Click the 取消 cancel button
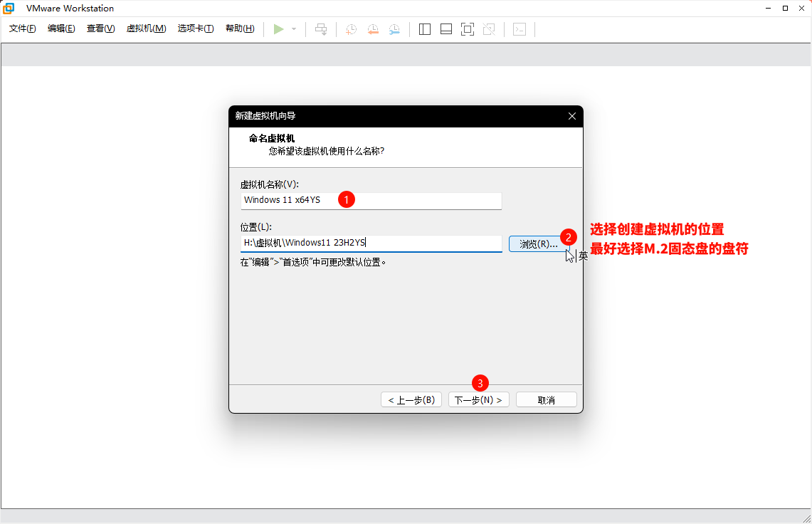812x524 pixels. pos(547,400)
